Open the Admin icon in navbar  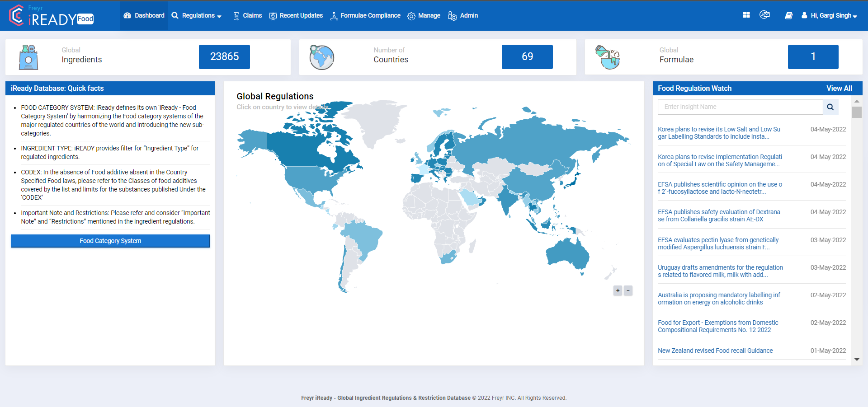[452, 15]
